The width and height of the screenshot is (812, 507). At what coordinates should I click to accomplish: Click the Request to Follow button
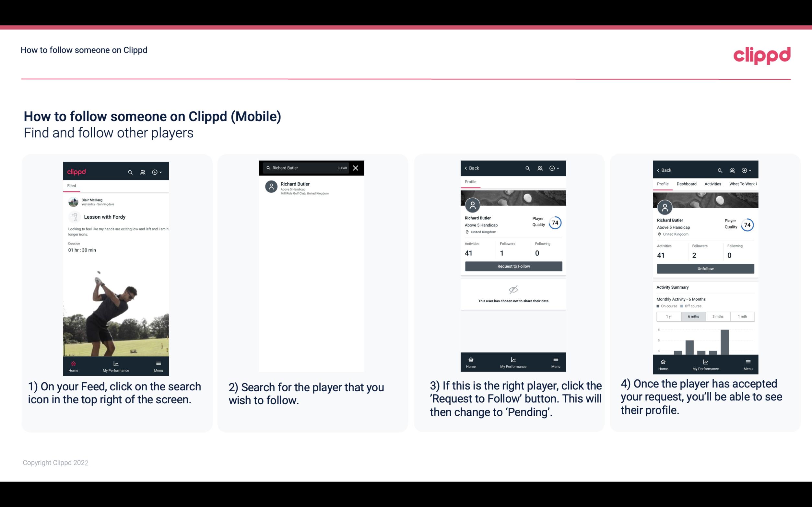click(x=513, y=266)
